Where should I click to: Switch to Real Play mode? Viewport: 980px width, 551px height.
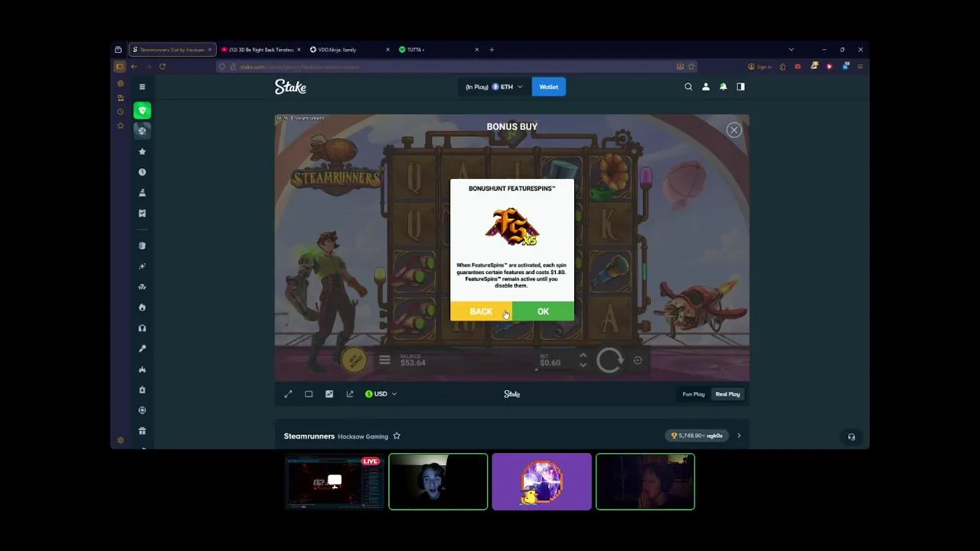coord(727,394)
